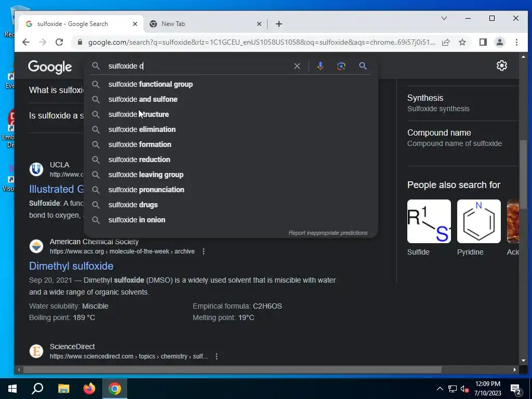The height and width of the screenshot is (399, 532).
Task: Switch to the New Tab tab
Action: coord(205,24)
